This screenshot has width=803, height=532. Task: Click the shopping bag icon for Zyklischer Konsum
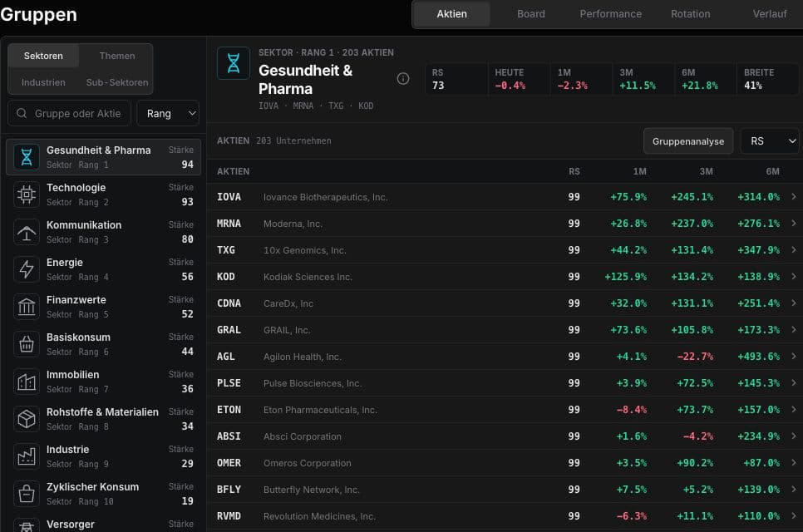(x=27, y=494)
